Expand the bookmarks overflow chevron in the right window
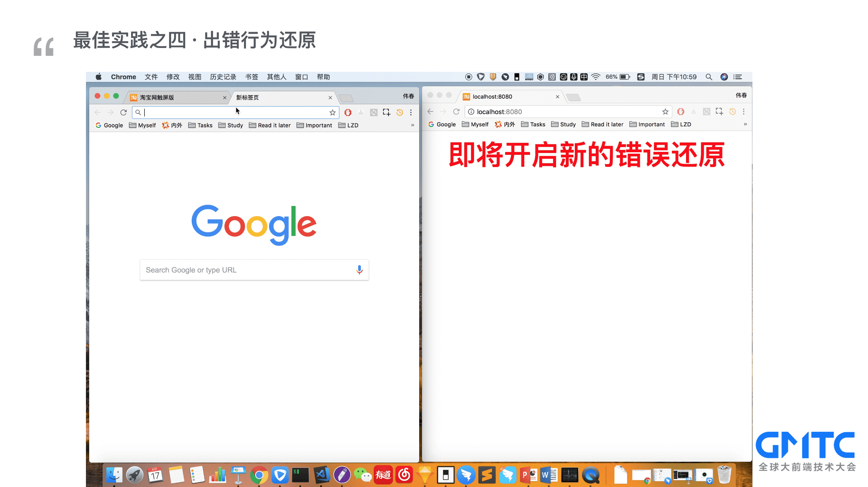The image size is (868, 487). coord(745,124)
